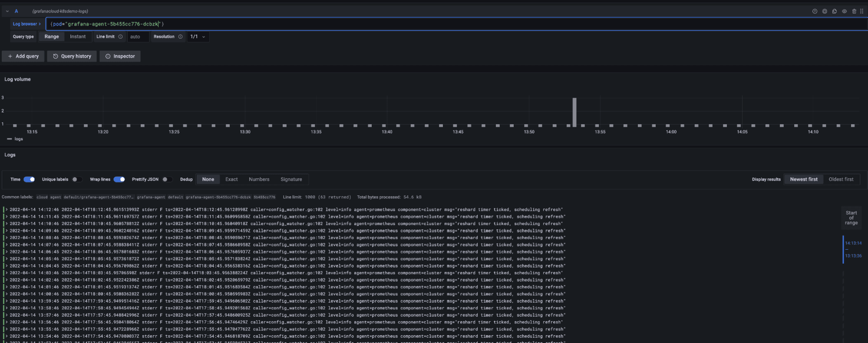Click the Line limit info icon

pyautogui.click(x=120, y=36)
